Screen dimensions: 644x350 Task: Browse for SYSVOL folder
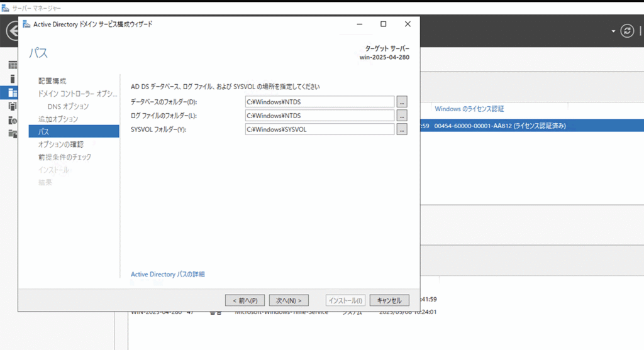[402, 129]
